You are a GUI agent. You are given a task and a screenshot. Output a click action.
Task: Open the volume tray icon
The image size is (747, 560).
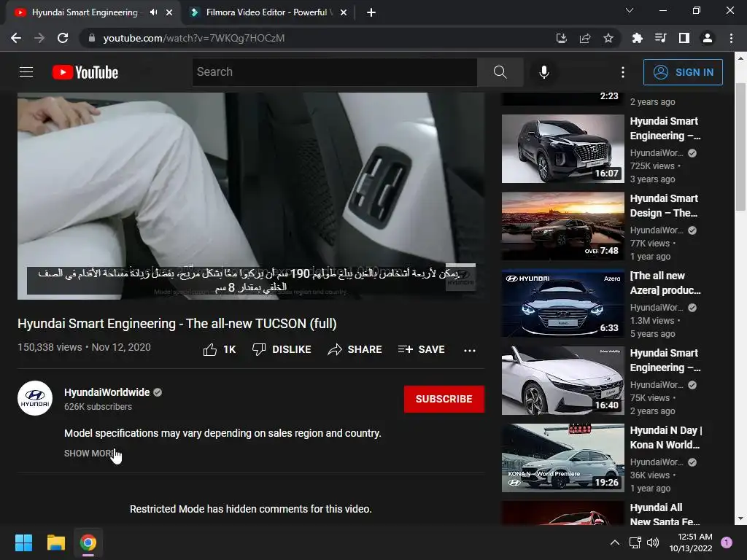(x=653, y=542)
